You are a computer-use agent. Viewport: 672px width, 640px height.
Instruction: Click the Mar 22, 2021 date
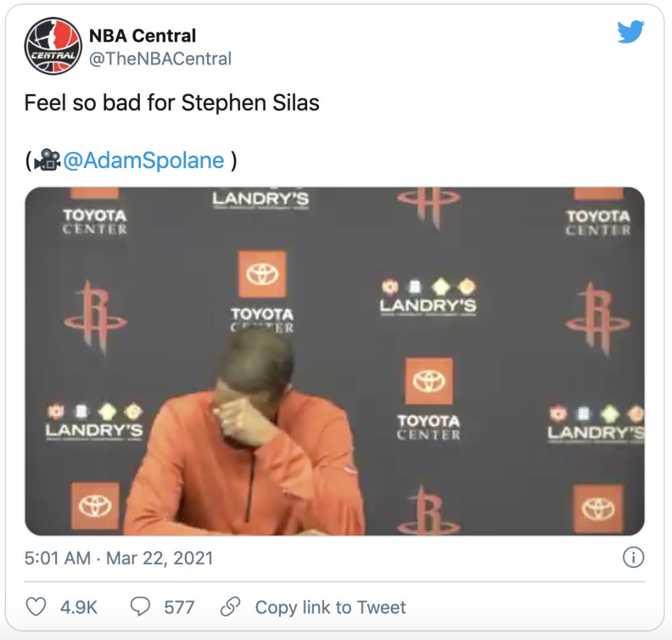[x=159, y=558]
